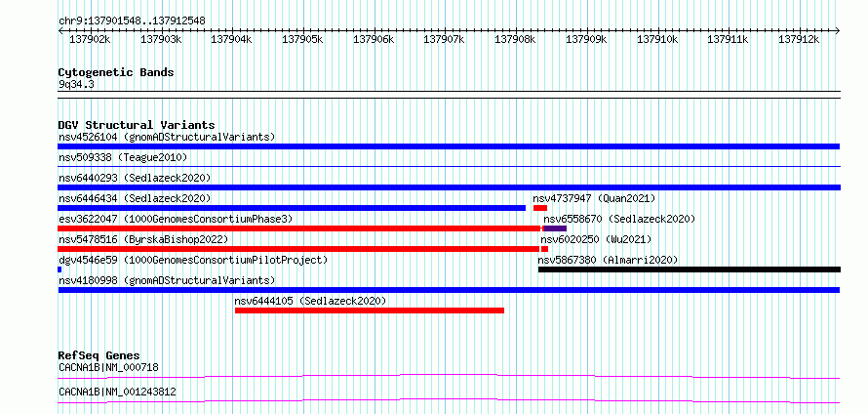
Task: Select the magenta CACNA1B NM_001243812 gene track line
Action: [449, 400]
